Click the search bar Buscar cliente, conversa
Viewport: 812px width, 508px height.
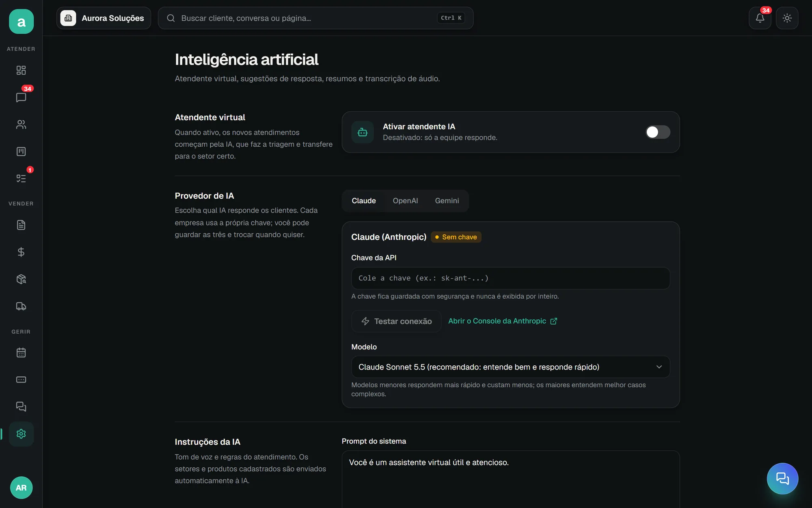tap(315, 18)
